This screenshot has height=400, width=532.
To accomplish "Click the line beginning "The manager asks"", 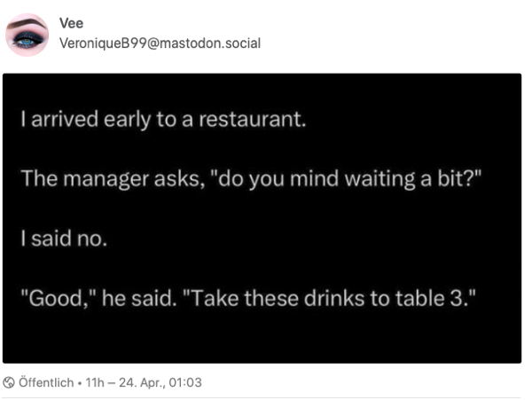I will pyautogui.click(x=239, y=178).
